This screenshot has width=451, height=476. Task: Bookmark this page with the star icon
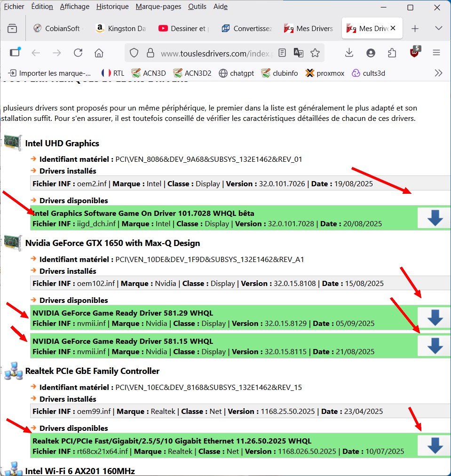[x=315, y=53]
